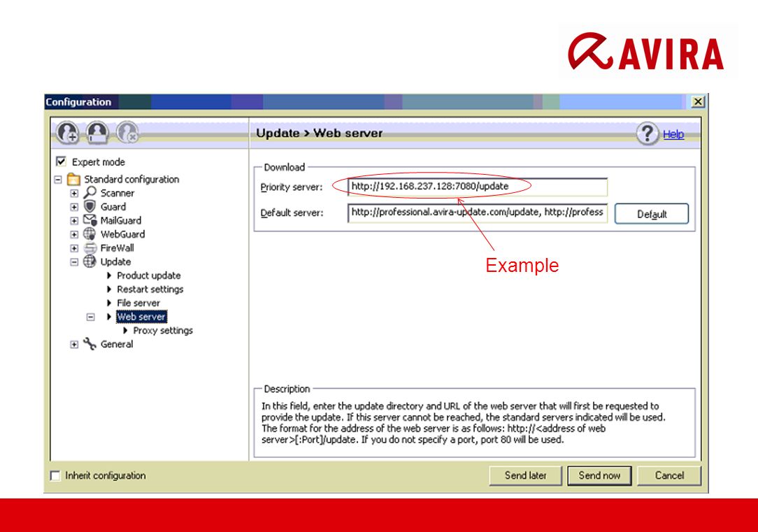The image size is (758, 532).
Task: Click the Priority server label
Action: pyautogui.click(x=292, y=187)
